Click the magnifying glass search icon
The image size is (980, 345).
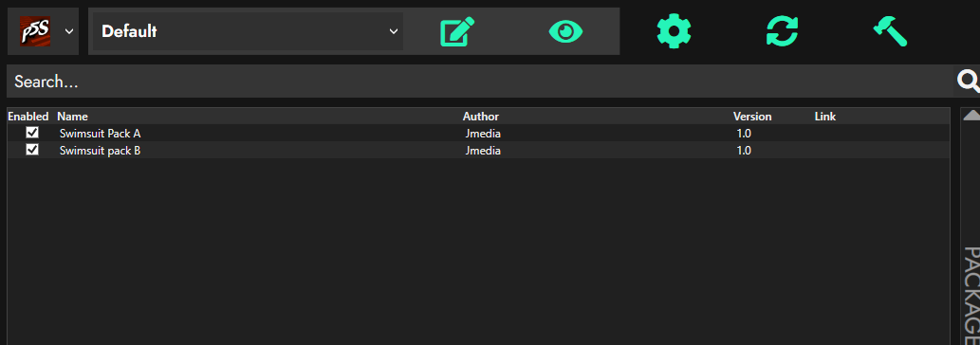(968, 81)
